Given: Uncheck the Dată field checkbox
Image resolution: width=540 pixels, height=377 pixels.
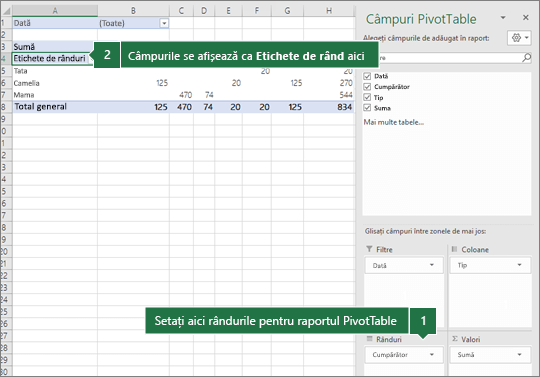Looking at the screenshot, I should [x=367, y=76].
